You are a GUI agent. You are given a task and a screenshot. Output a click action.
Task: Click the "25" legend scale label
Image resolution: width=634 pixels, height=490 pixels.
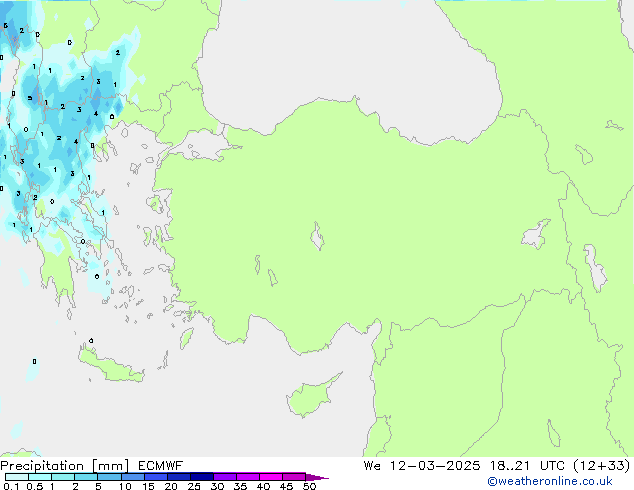coord(194,486)
